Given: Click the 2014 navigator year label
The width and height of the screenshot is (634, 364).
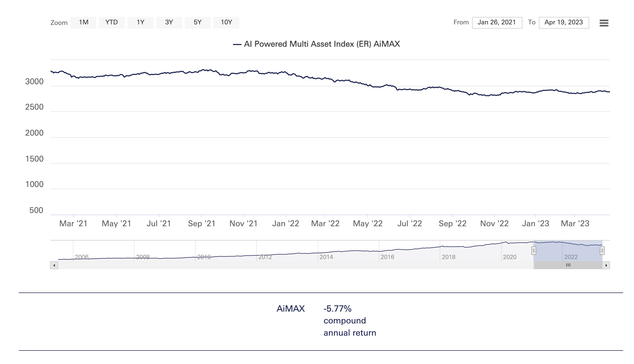Looking at the screenshot, I should tap(326, 257).
